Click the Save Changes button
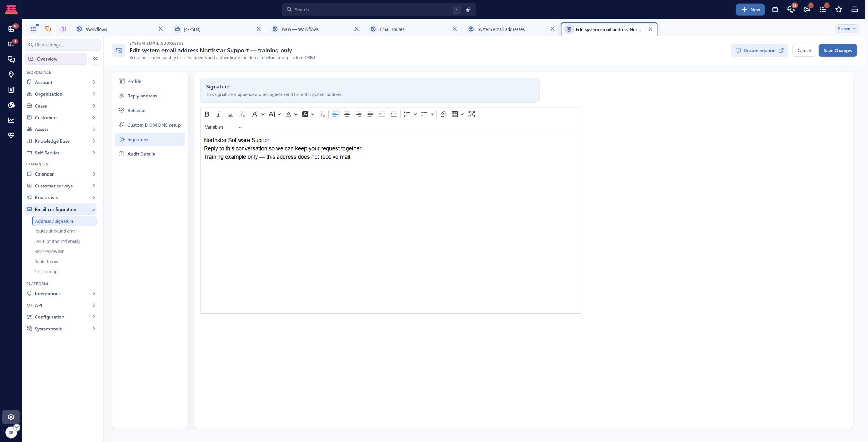This screenshot has height=442, width=868. click(837, 50)
